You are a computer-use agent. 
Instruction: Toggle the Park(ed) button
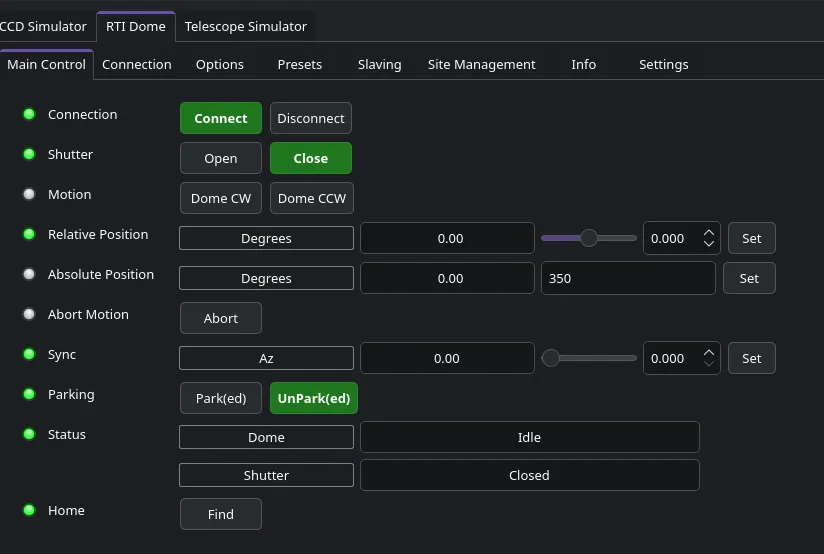pos(221,398)
